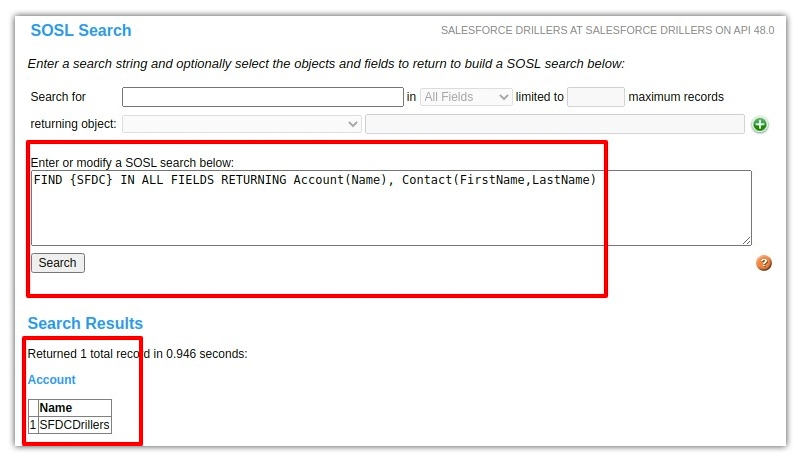The height and width of the screenshot is (462, 800).
Task: Click the green plus add-object icon
Action: 760,125
